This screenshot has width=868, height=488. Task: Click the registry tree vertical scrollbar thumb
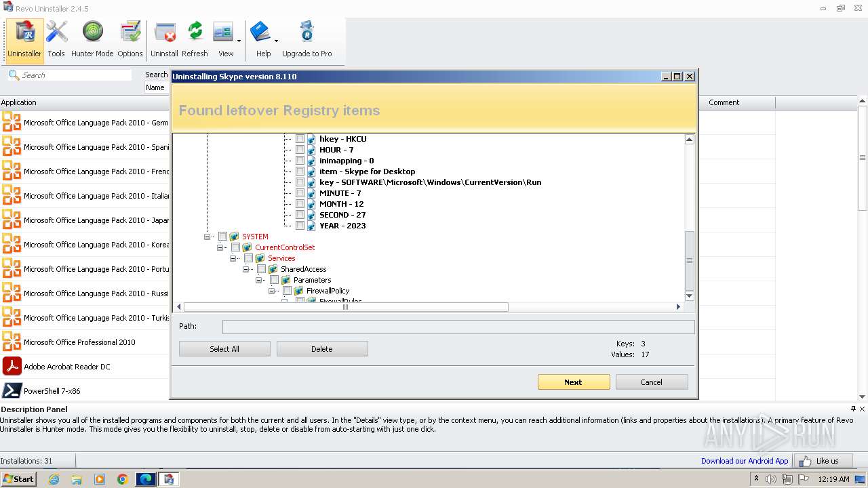(x=690, y=260)
